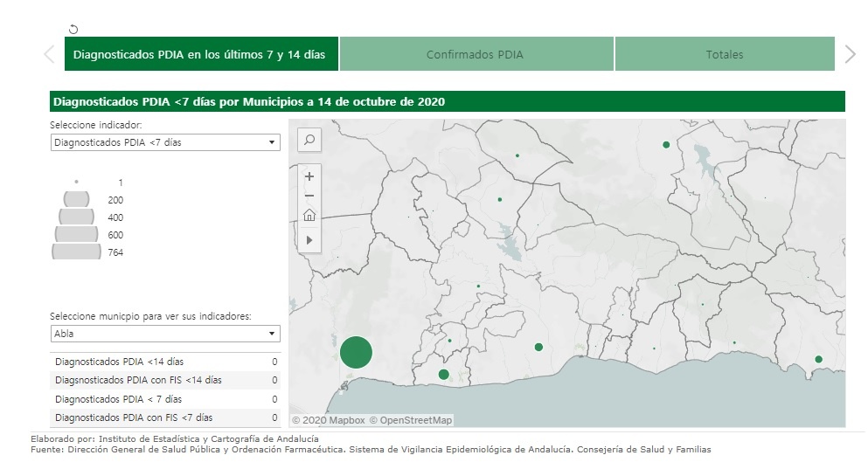Click the legend value 400

pos(115,217)
